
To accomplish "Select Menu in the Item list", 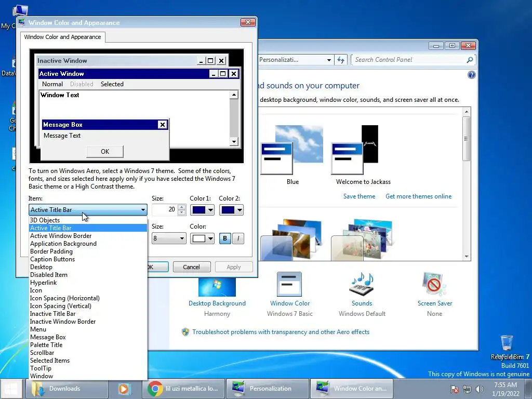I will click(x=88, y=329).
